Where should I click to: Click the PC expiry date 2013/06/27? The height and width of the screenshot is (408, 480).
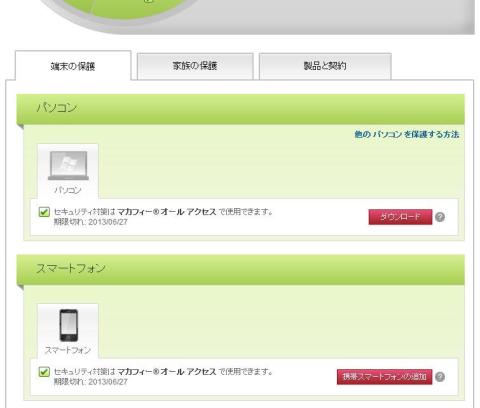(x=108, y=222)
